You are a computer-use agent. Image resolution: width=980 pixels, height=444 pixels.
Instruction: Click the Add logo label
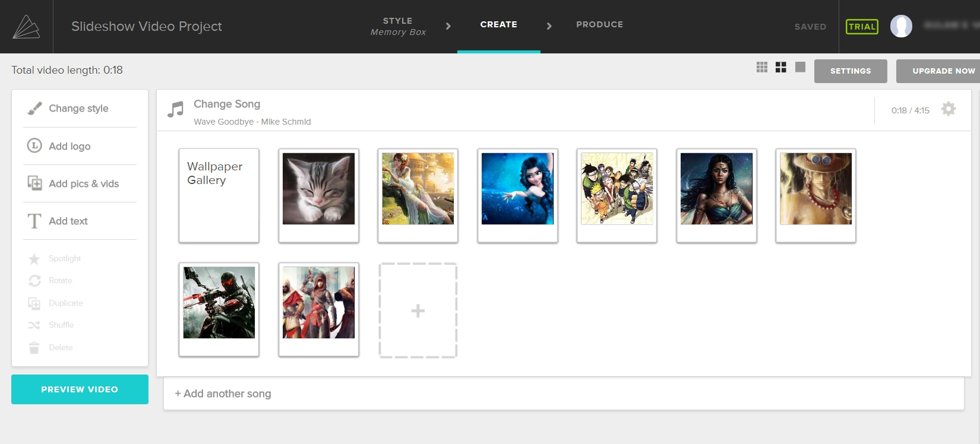(69, 146)
